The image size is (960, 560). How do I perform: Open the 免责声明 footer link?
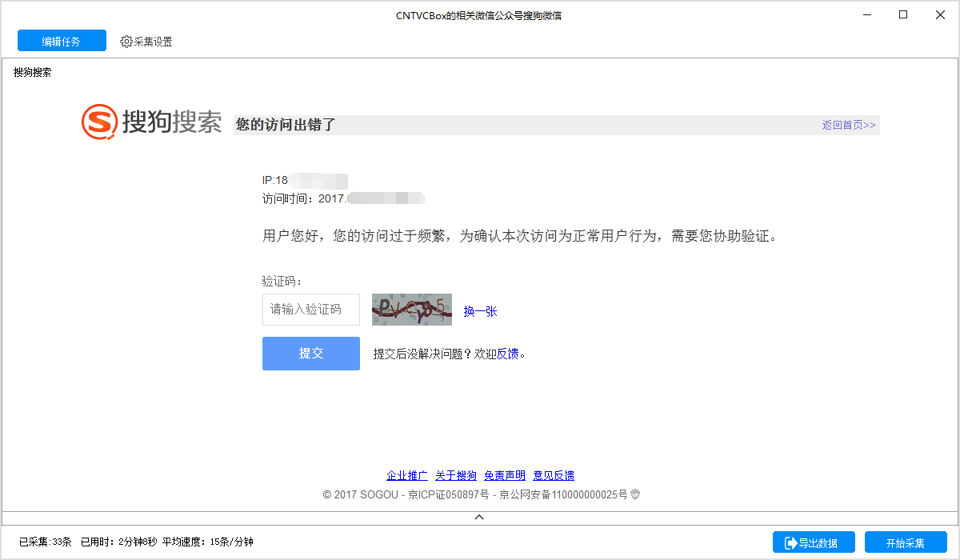coord(505,476)
